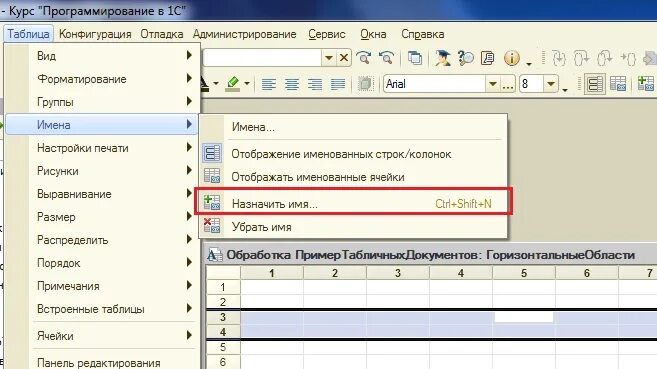657x369 pixels.
Task: Click the font A icon of the spreadsheet title
Action: (215, 255)
